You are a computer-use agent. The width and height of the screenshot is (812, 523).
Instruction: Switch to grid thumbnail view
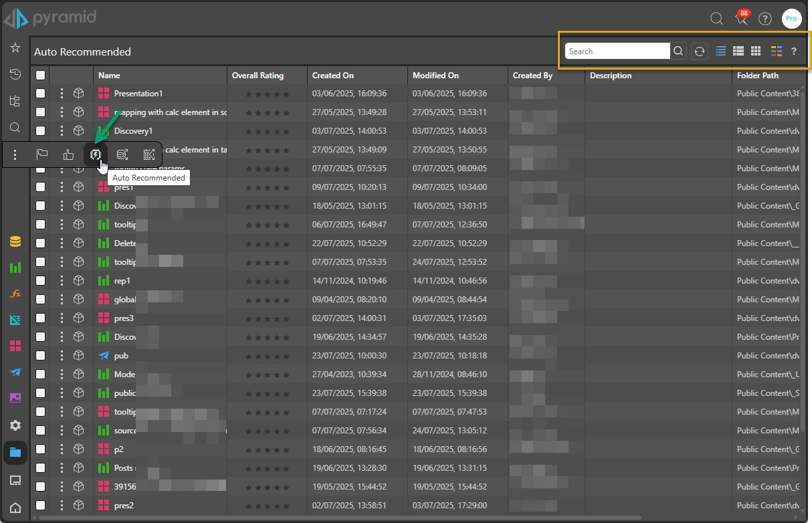pyautogui.click(x=756, y=51)
